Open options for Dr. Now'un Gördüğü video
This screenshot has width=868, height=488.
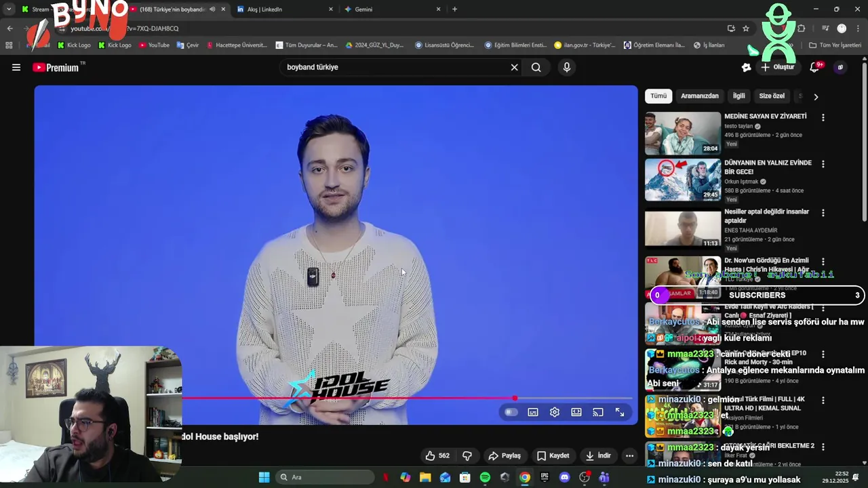pyautogui.click(x=823, y=262)
